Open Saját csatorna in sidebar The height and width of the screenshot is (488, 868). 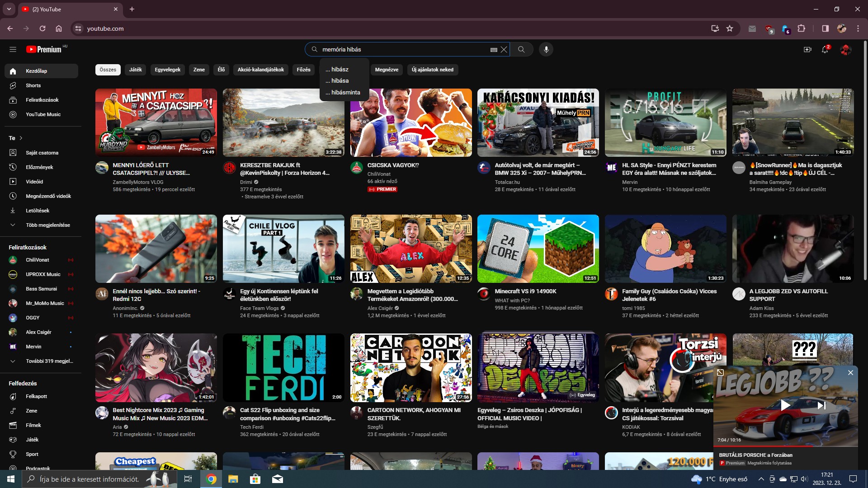41,153
